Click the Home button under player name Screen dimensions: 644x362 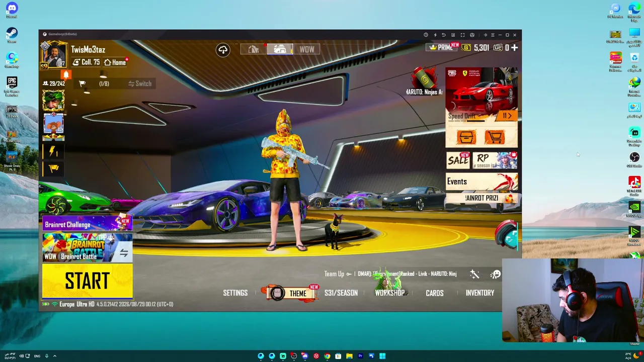[115, 62]
